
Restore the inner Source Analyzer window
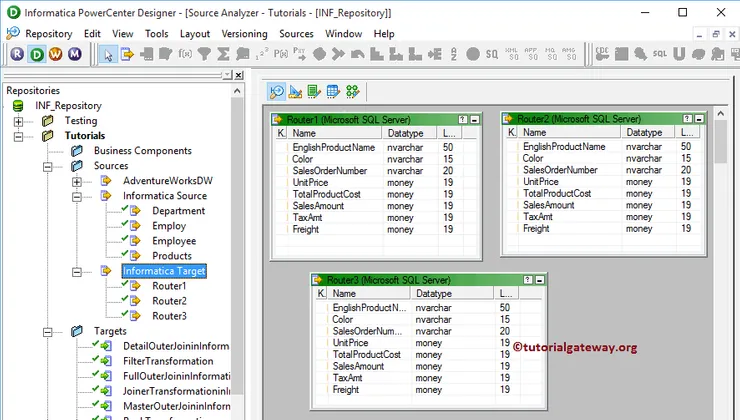click(716, 34)
